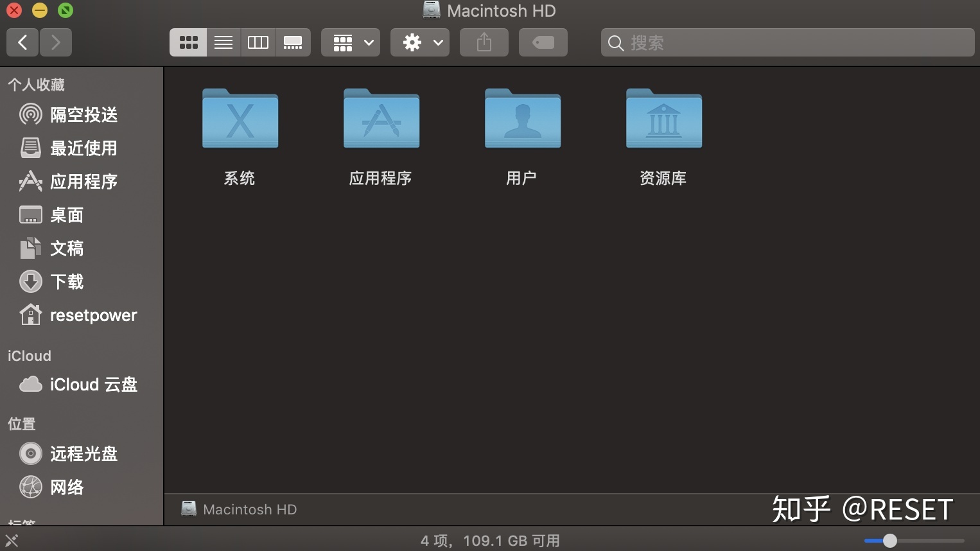
Task: Switch to list view
Action: pyautogui.click(x=223, y=42)
